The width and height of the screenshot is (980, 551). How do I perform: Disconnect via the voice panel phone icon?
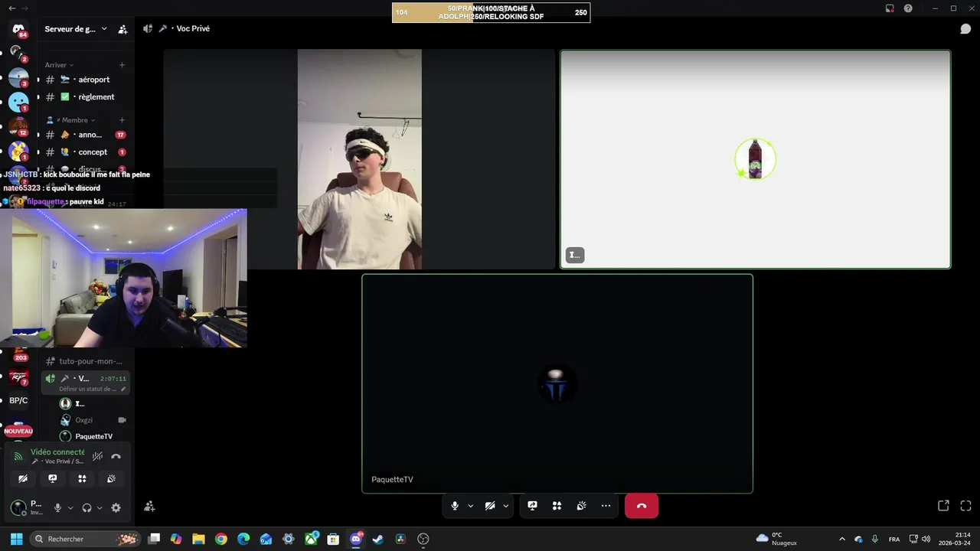[x=116, y=456]
